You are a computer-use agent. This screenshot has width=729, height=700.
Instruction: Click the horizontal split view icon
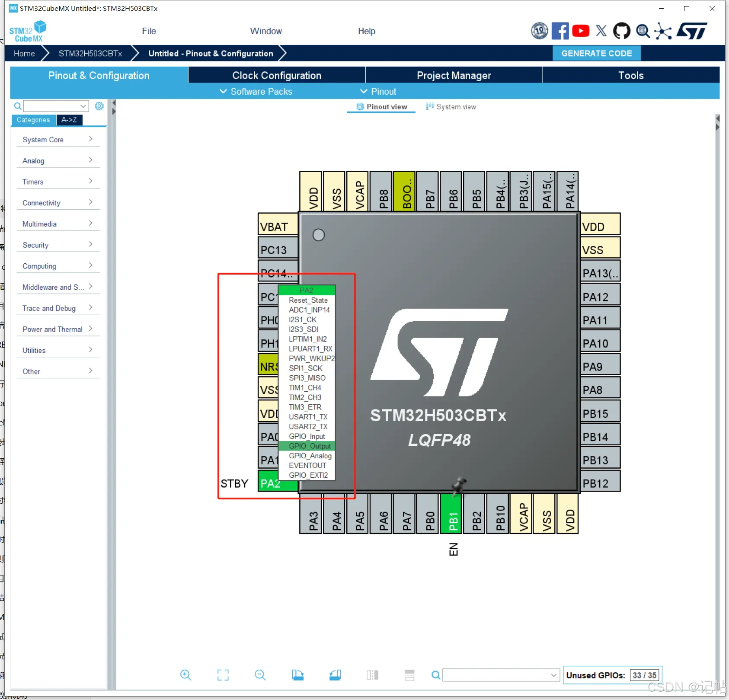(409, 675)
